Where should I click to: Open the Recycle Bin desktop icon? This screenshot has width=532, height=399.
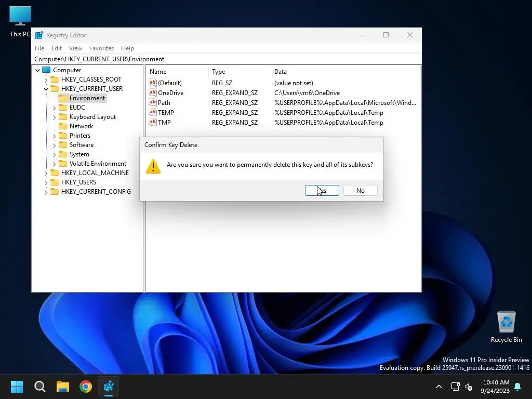(506, 327)
